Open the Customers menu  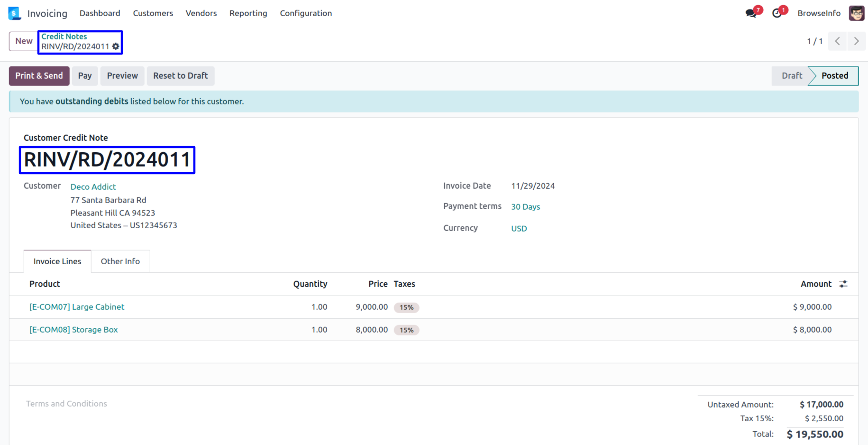tap(153, 13)
